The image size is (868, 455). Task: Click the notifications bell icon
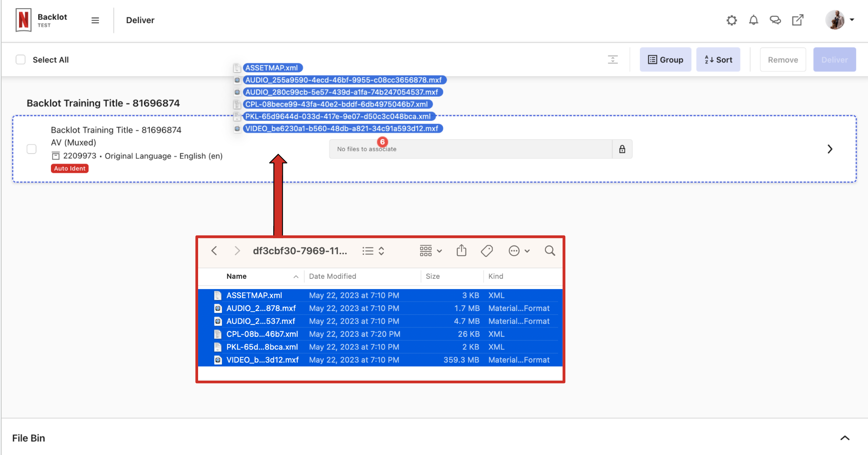(753, 19)
